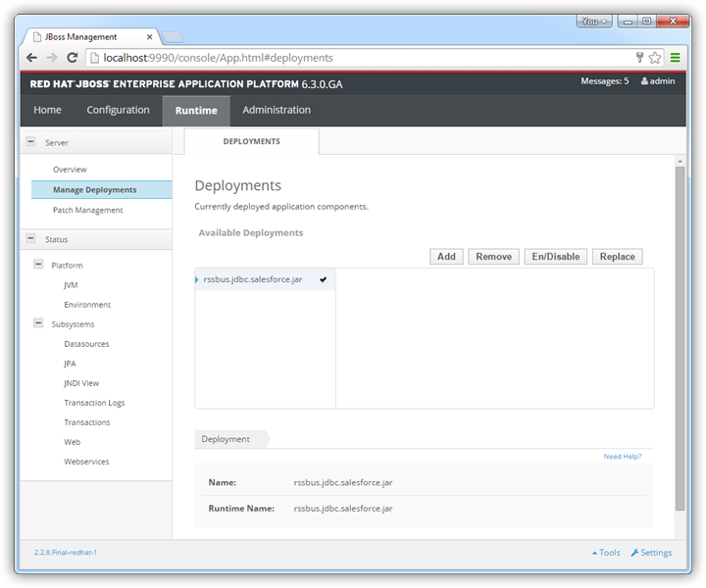Viewport: 706px width, 588px height.
Task: Switch to the Configuration tab
Action: 118,111
